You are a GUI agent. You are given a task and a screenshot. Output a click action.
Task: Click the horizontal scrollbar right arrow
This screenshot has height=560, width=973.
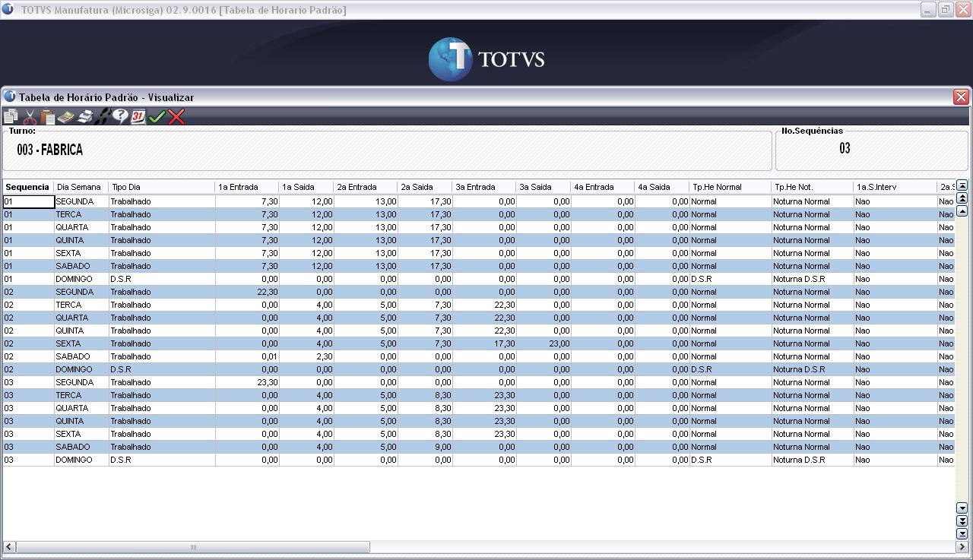point(962,547)
